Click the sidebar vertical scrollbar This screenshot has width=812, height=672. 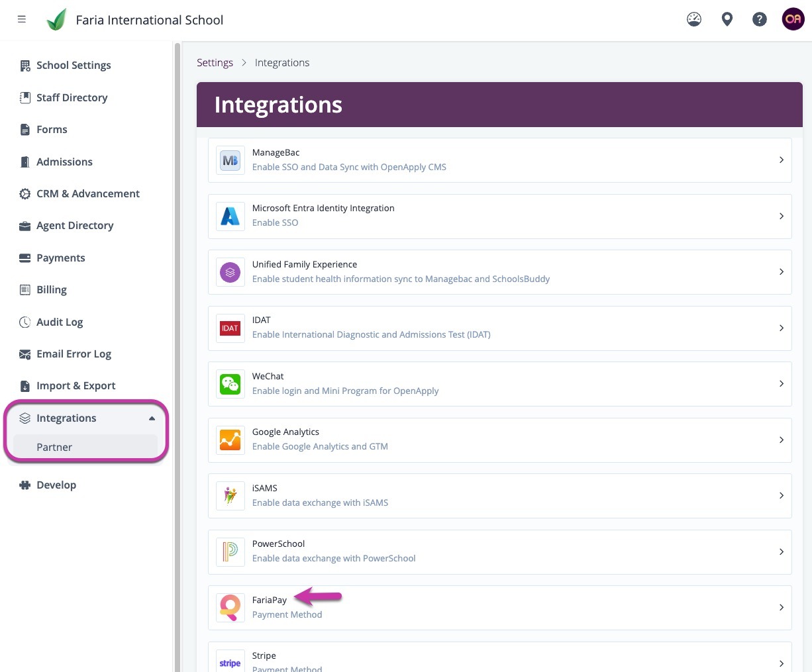click(177, 358)
